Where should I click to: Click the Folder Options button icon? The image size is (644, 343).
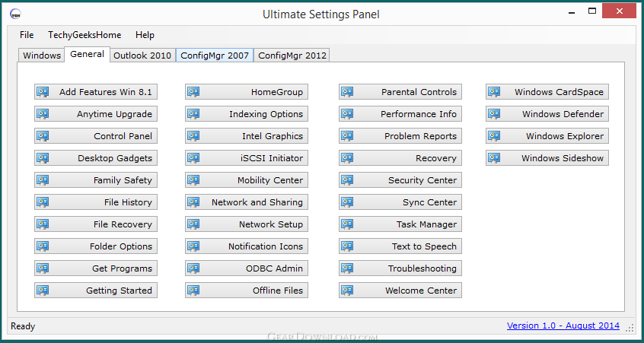(43, 246)
